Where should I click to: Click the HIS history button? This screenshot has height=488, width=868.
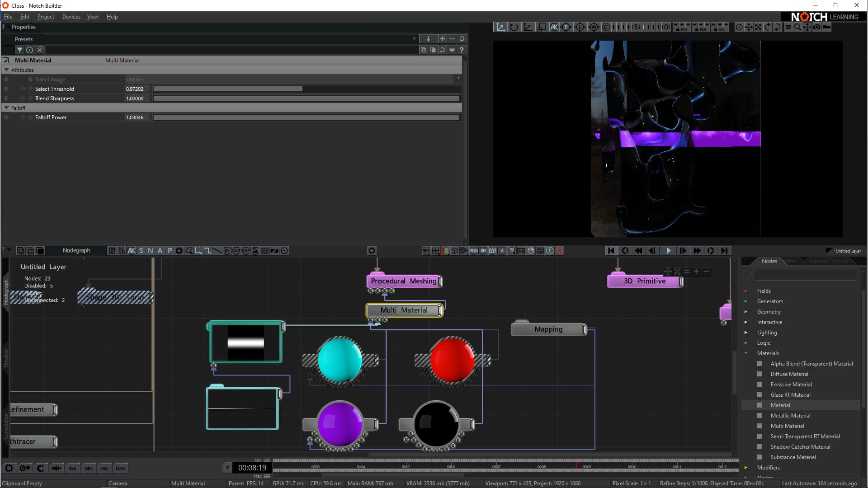(104, 468)
